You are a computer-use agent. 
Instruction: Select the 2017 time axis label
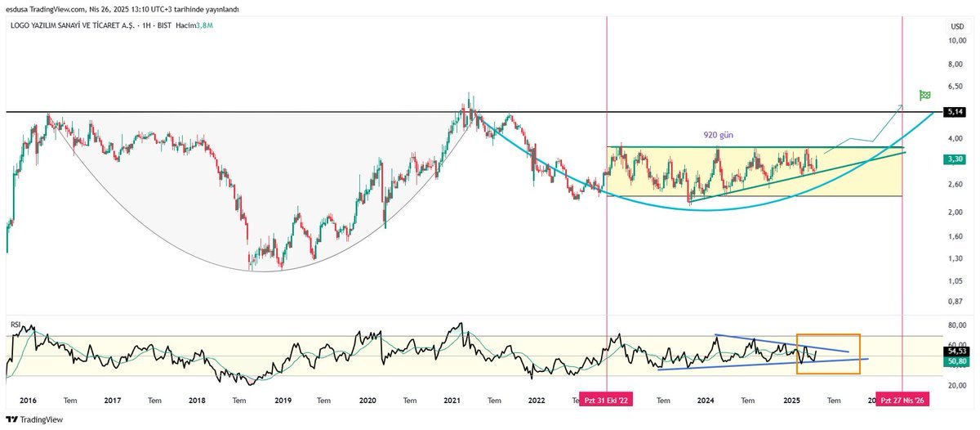point(113,401)
